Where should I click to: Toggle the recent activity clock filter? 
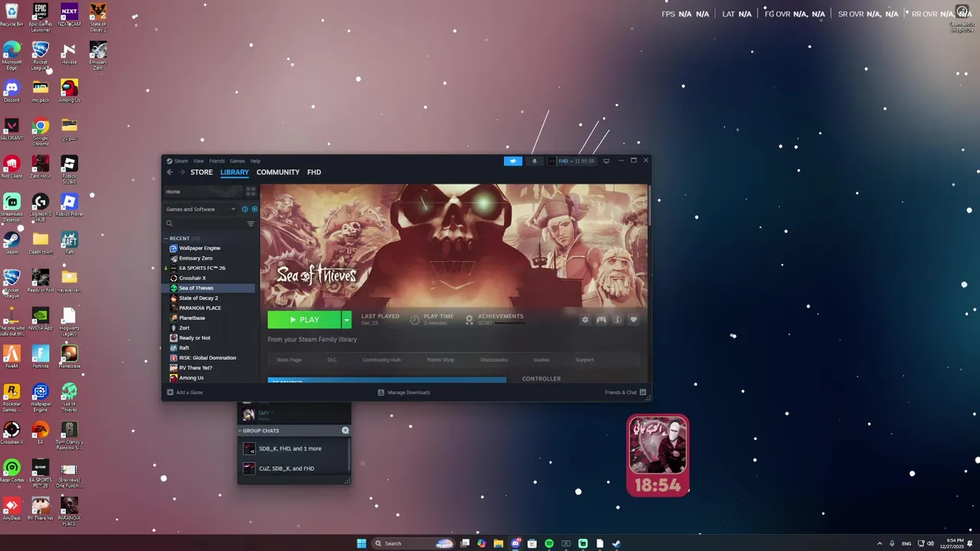245,209
